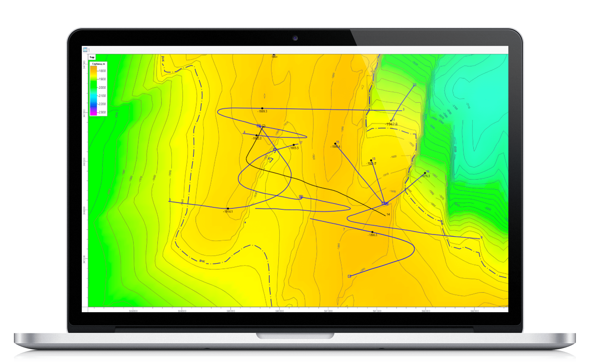
Task: Click the -2300 legend value
Action: (x=102, y=112)
